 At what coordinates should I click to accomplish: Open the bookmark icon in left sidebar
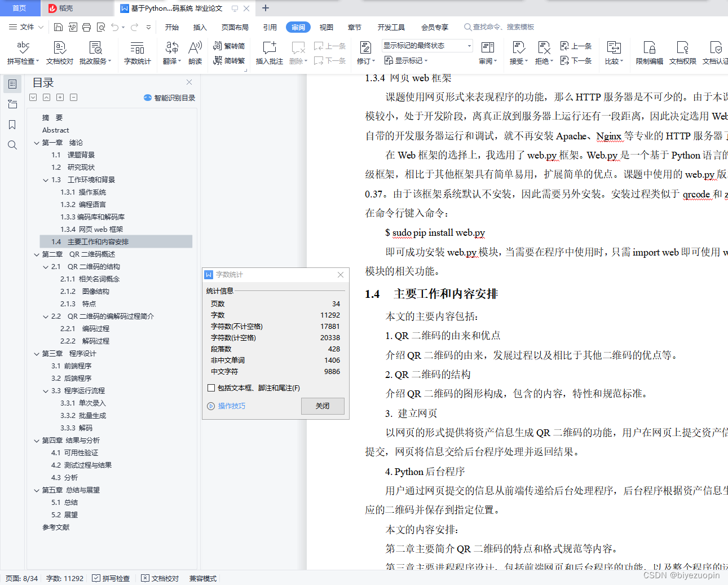pyautogui.click(x=12, y=125)
